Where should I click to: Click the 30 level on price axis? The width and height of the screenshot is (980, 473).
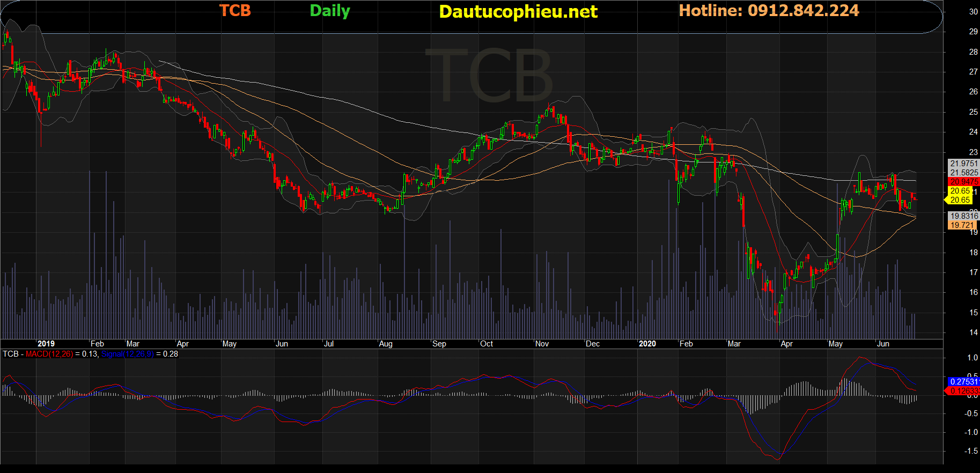click(x=973, y=12)
